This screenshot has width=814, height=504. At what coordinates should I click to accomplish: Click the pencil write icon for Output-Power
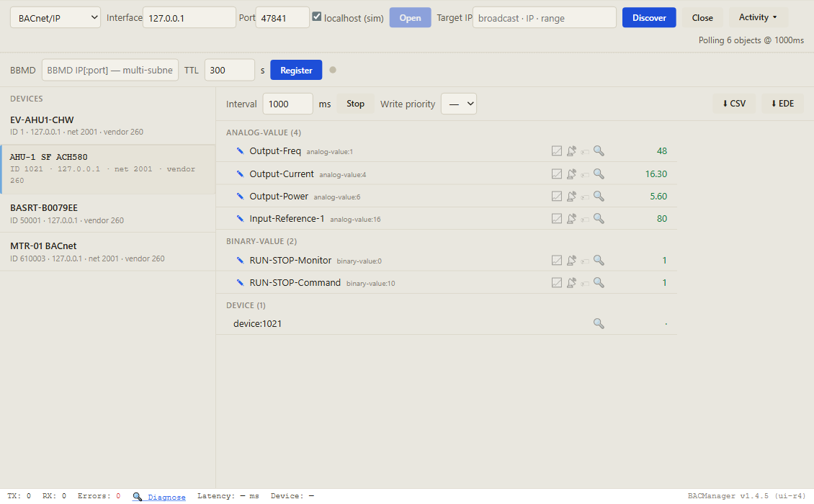point(240,197)
